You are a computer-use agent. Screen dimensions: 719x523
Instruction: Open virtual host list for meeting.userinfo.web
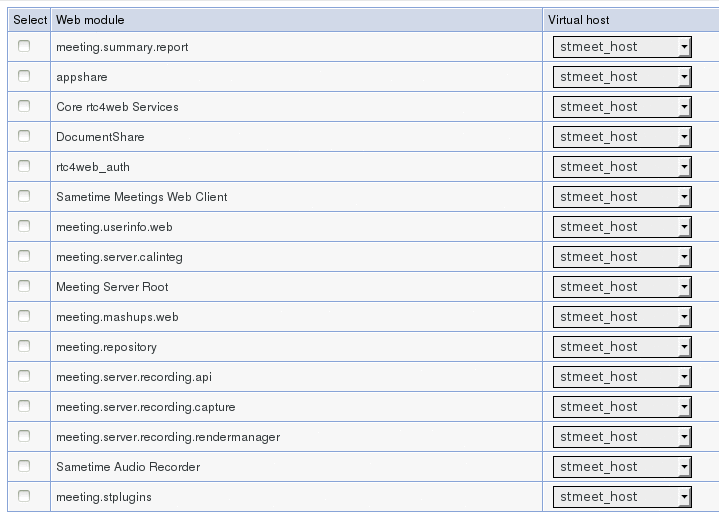622,227
